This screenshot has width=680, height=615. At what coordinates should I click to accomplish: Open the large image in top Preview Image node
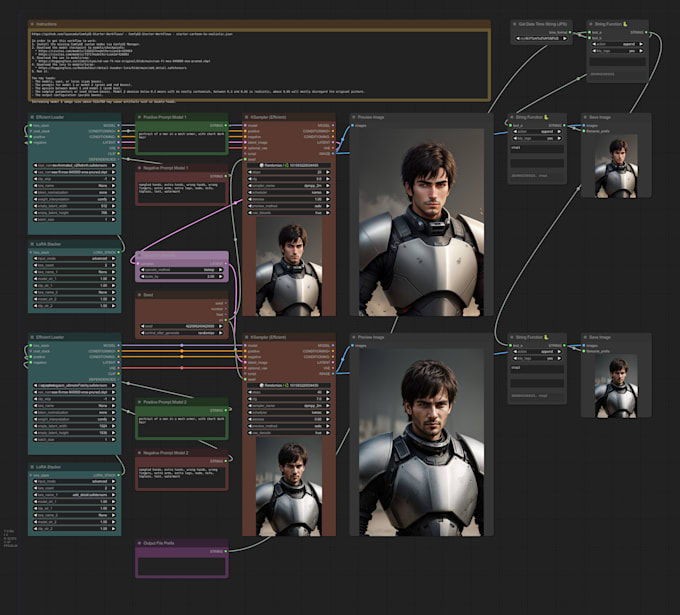click(x=422, y=222)
